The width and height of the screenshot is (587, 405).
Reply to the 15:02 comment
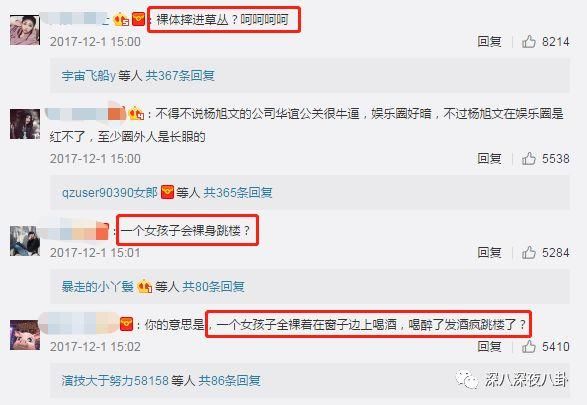489,347
